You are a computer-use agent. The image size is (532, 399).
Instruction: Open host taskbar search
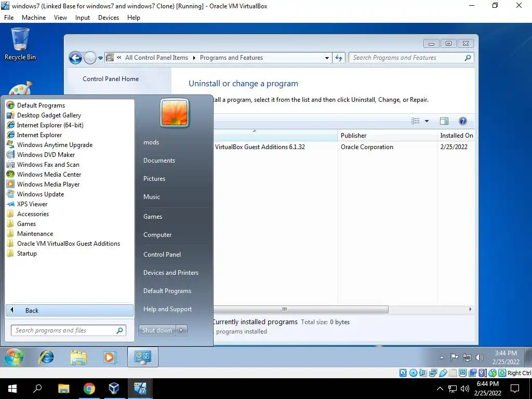coord(37,388)
